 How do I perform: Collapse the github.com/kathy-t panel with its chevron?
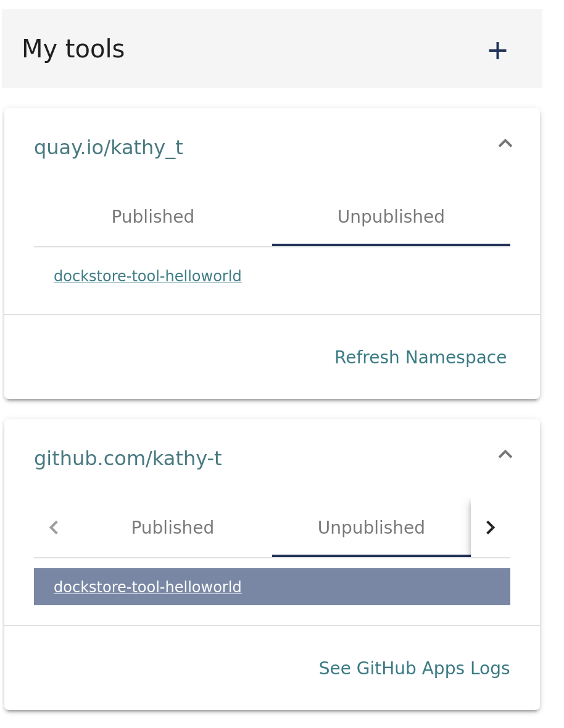[x=505, y=455]
